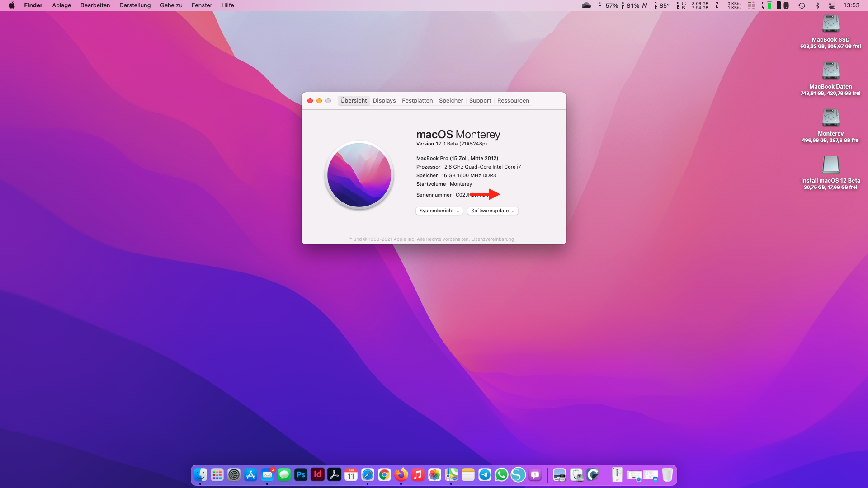
Task: Open Control Center in menu bar
Action: point(832,5)
